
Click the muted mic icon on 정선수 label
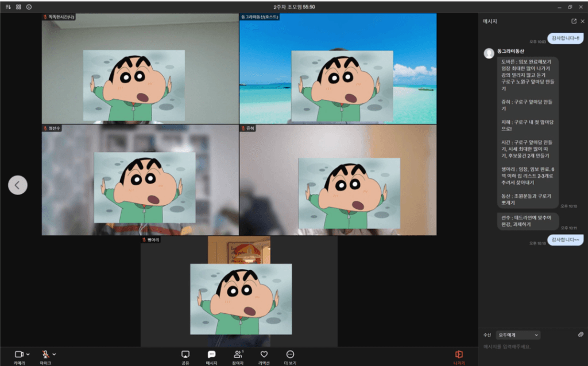tap(45, 128)
